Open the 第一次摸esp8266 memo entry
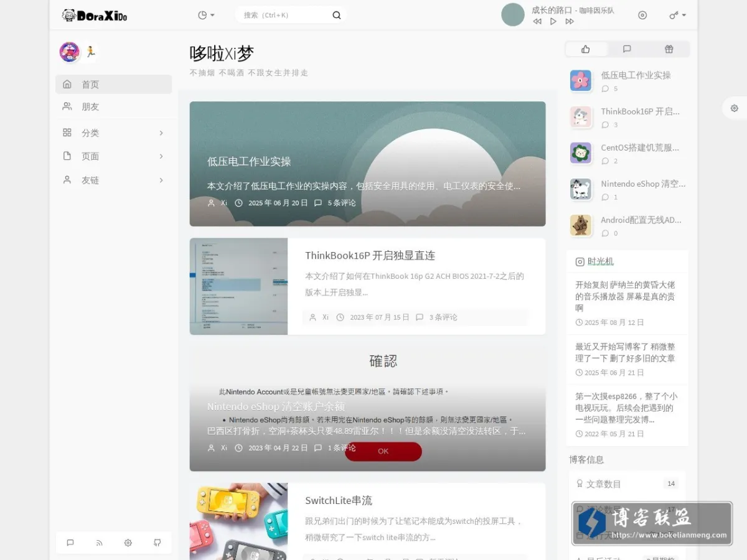747x560 pixels. coord(627,414)
